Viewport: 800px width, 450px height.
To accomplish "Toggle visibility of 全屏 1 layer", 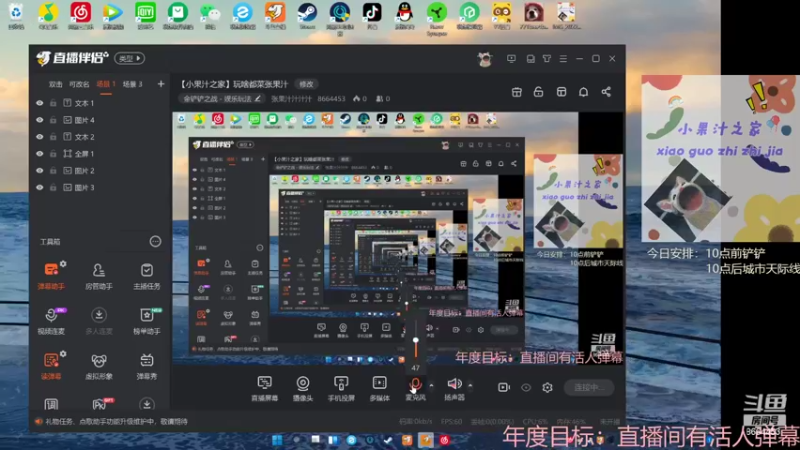I will [x=40, y=154].
